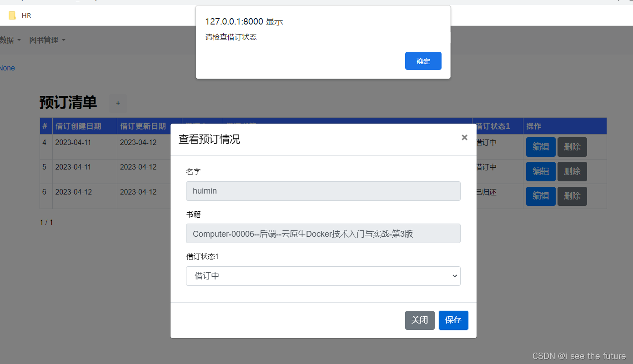This screenshot has height=364, width=633.
Task: Click the 书籍 field with Computer-00006
Action: (323, 234)
